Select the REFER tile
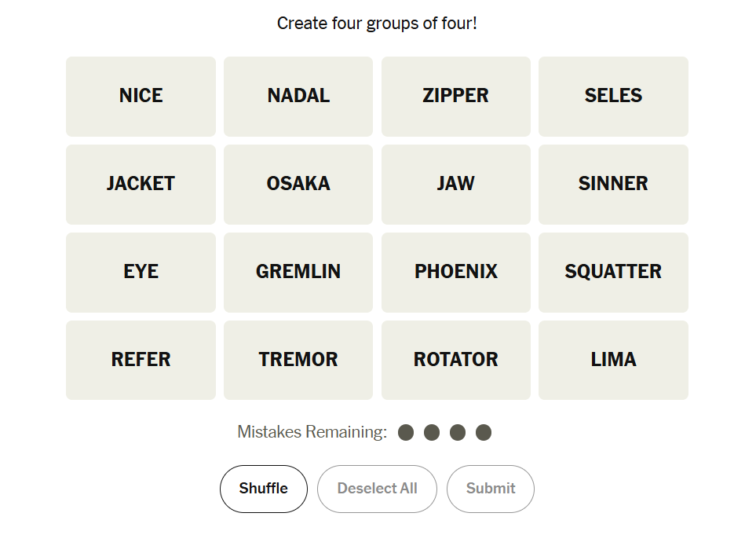The height and width of the screenshot is (535, 756). click(141, 360)
